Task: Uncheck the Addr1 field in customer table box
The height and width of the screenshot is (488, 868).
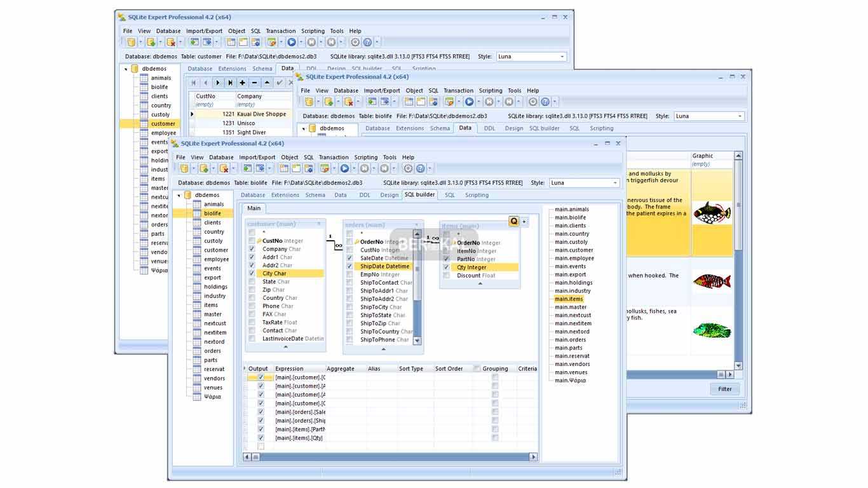Action: pyautogui.click(x=252, y=257)
